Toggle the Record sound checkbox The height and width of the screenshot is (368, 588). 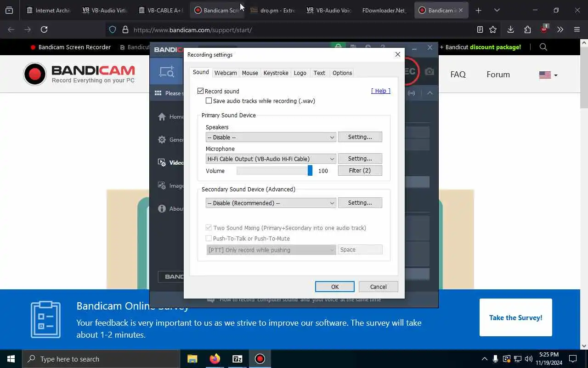tap(201, 91)
